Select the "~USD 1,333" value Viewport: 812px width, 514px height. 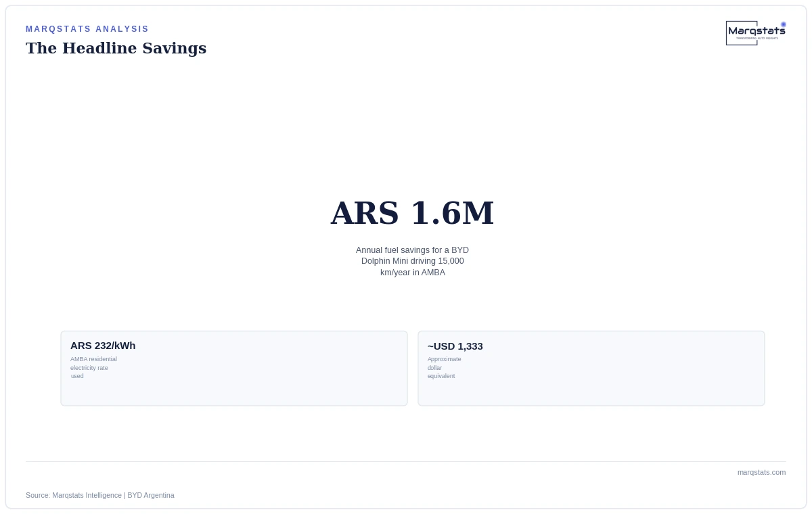click(x=455, y=346)
